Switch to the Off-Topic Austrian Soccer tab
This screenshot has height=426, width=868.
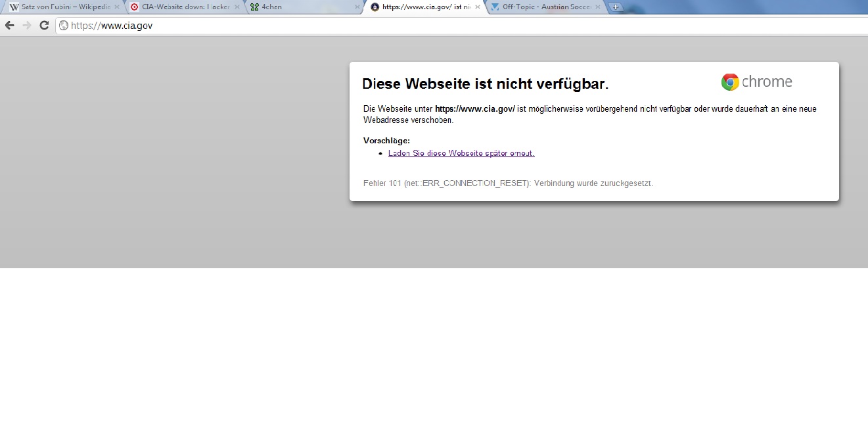[546, 7]
